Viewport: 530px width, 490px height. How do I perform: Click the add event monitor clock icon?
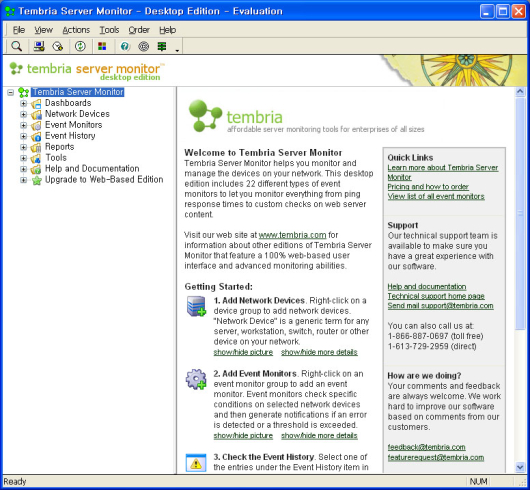click(x=58, y=46)
